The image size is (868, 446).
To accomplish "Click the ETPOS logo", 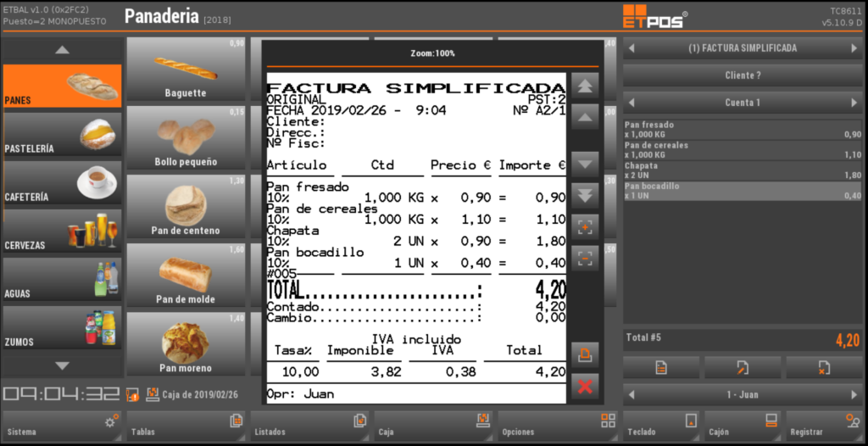I will (x=655, y=16).
